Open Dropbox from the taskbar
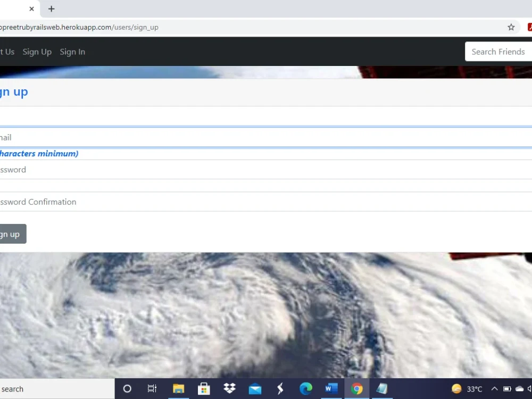532x399 pixels. 230,388
